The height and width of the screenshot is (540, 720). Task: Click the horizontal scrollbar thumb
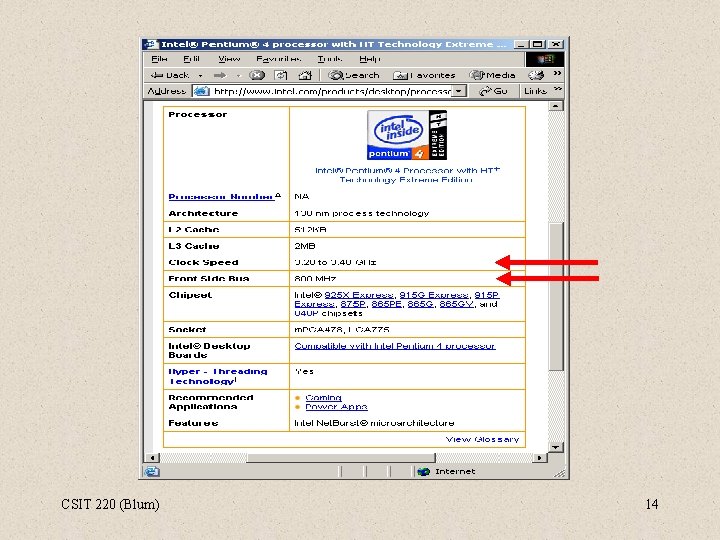tap(341, 458)
